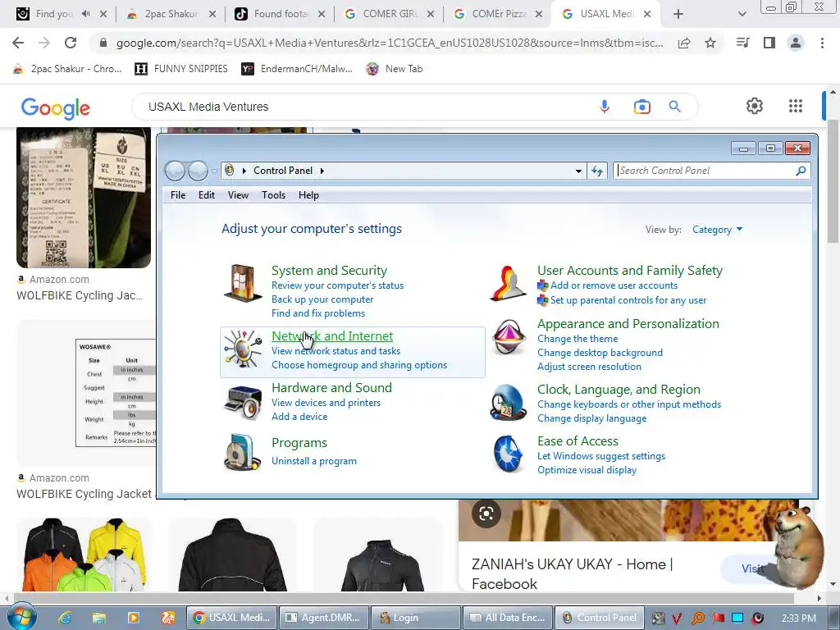Click Google voice search microphone icon
The height and width of the screenshot is (630, 840).
tap(605, 107)
